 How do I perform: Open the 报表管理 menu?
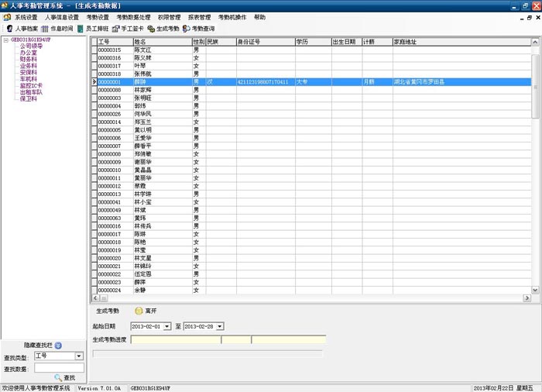[x=199, y=17]
